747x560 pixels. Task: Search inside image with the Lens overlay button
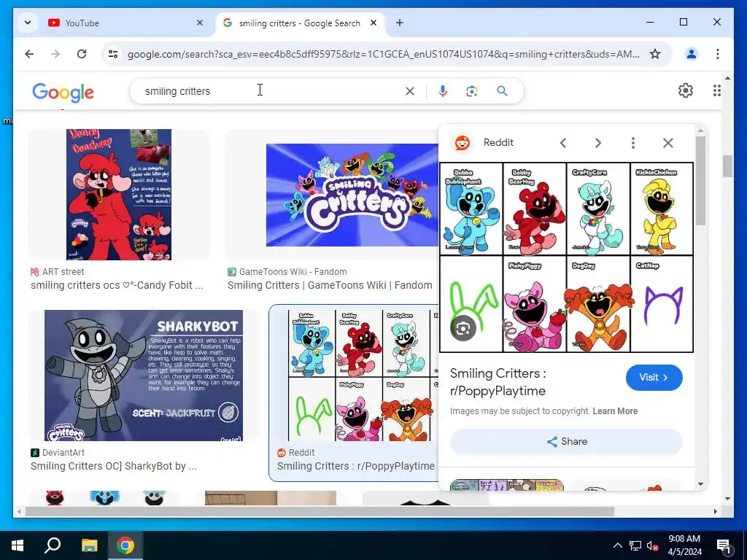pyautogui.click(x=462, y=328)
